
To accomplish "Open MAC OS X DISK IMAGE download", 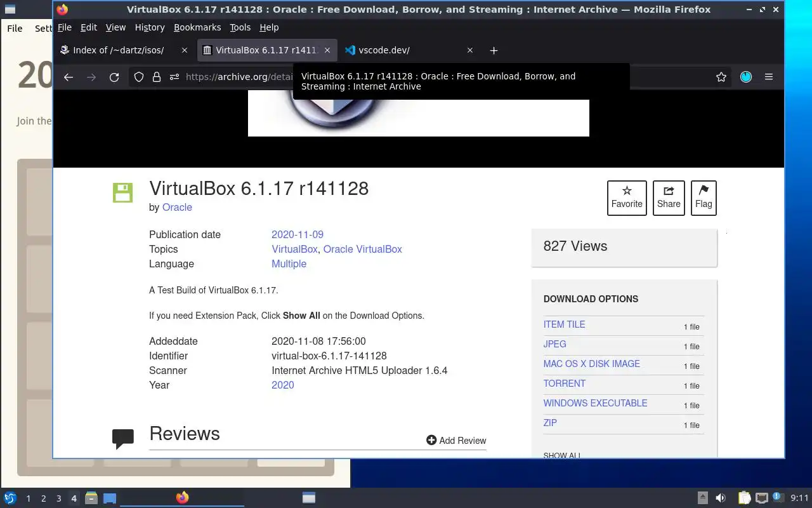I will coord(591,364).
